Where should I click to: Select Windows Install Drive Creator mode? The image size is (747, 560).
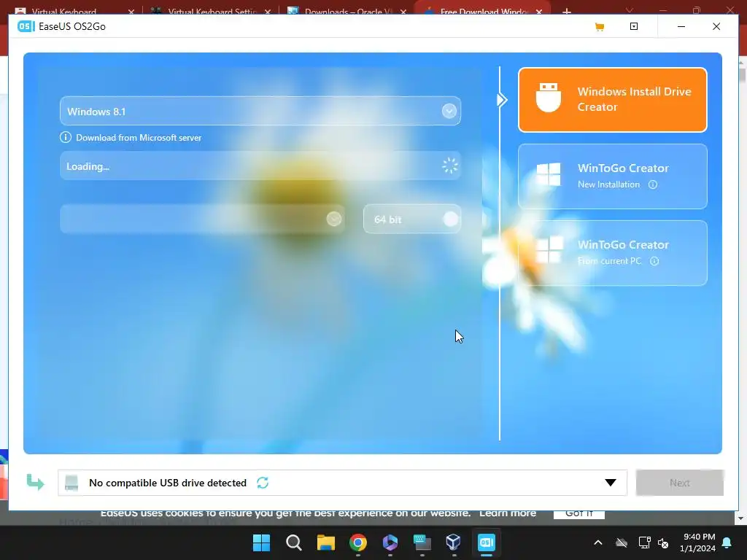612,99
